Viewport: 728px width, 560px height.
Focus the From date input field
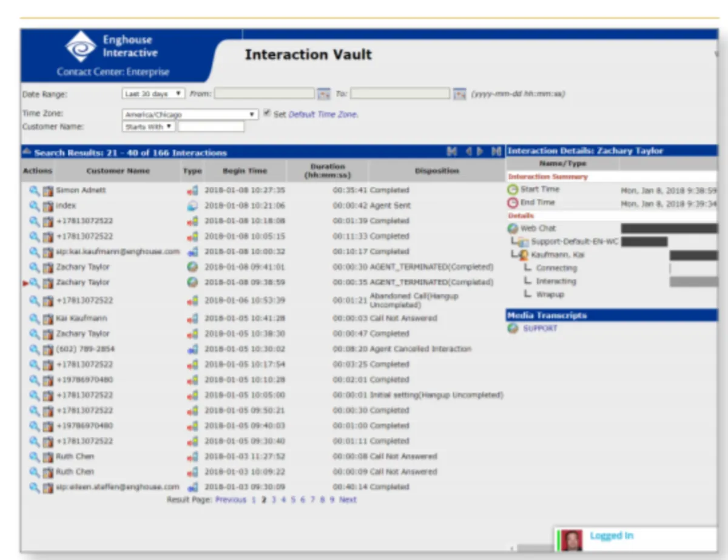pyautogui.click(x=265, y=94)
